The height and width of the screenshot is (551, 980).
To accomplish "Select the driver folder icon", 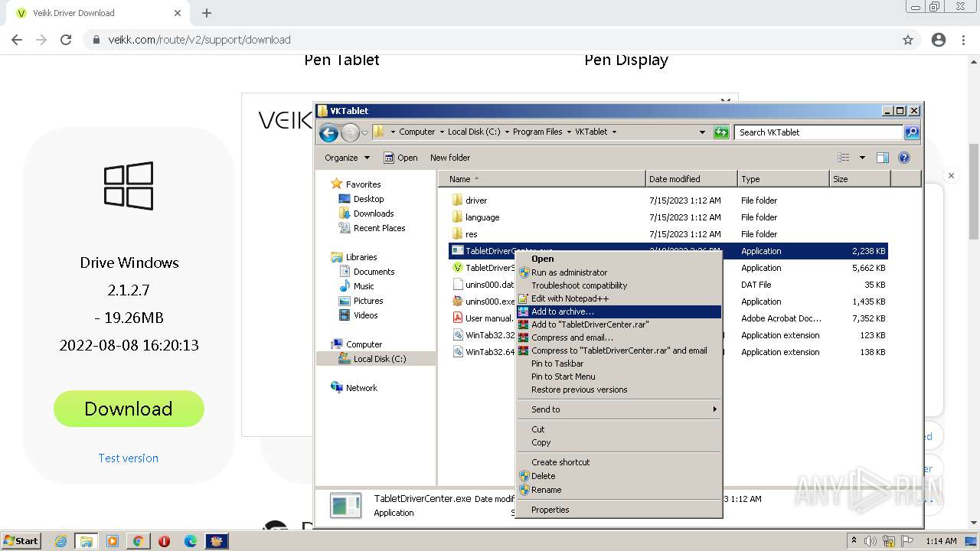I will (x=457, y=201).
